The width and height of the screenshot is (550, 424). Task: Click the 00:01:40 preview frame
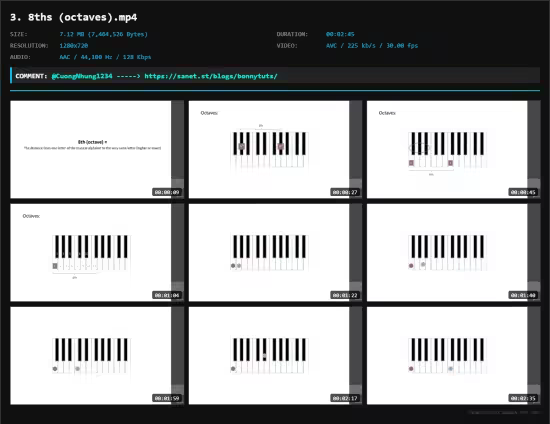(x=454, y=253)
